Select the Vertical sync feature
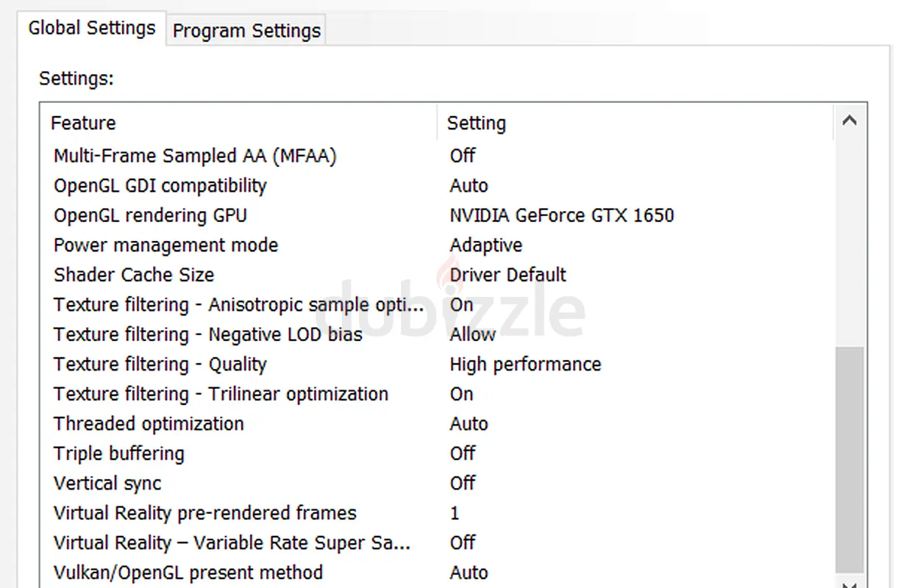 [107, 484]
